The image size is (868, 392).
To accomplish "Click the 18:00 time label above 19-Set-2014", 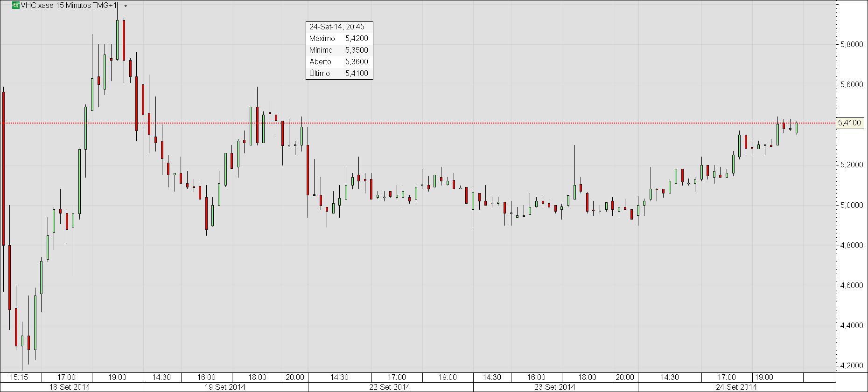I will 257,377.
